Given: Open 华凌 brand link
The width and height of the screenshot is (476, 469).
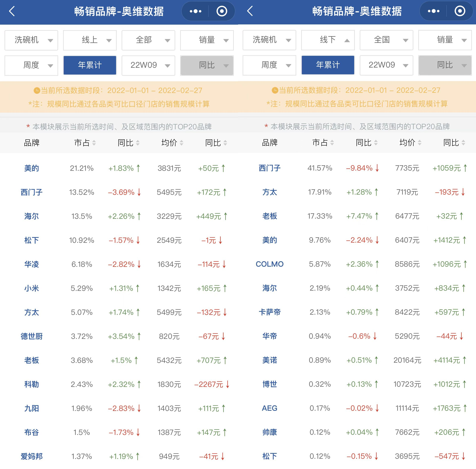Looking at the screenshot, I should click(32, 264).
